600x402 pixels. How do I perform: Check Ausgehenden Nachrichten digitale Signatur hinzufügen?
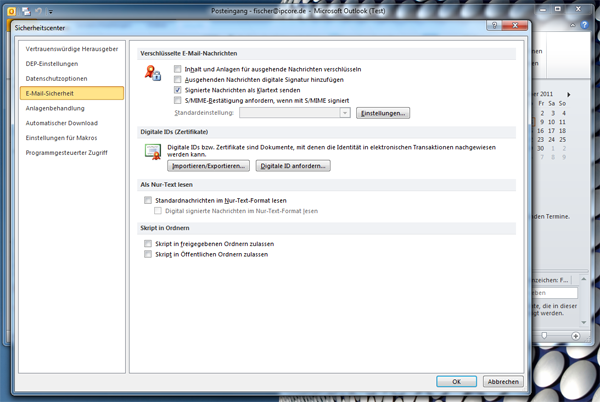177,80
